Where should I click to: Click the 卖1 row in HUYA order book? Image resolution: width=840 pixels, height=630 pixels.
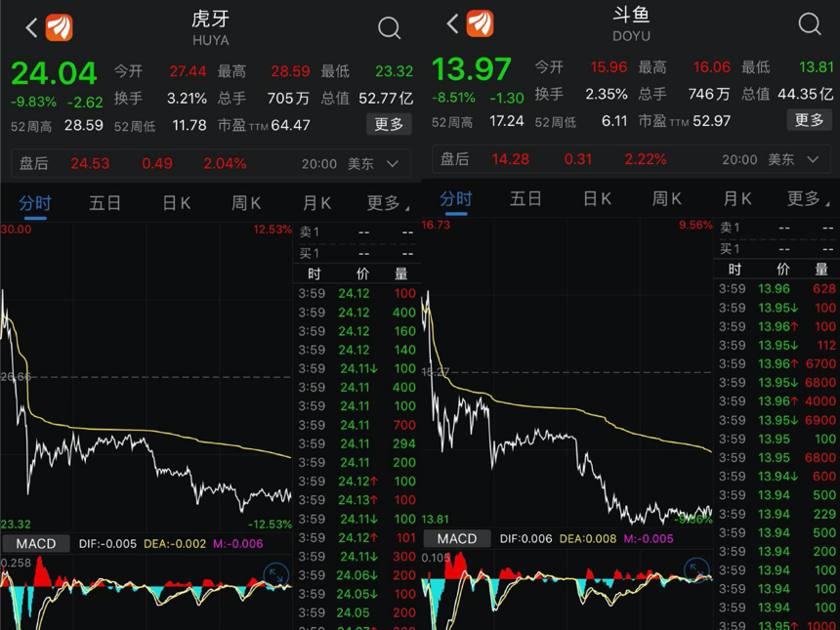point(357,231)
